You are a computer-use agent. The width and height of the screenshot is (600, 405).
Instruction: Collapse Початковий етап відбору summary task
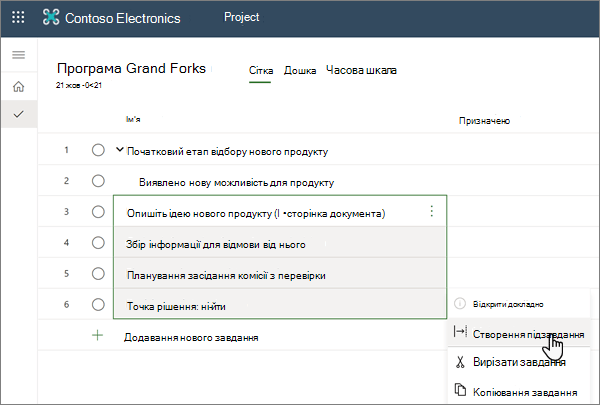[120, 150]
